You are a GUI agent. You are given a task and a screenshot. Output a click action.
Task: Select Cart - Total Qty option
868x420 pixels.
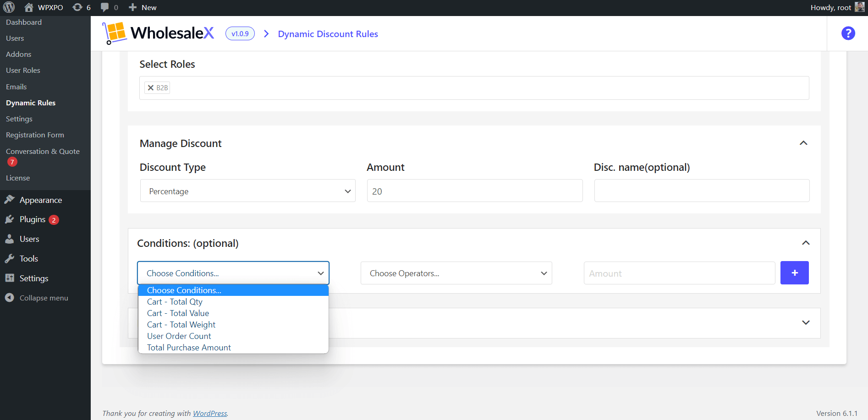[233, 302]
